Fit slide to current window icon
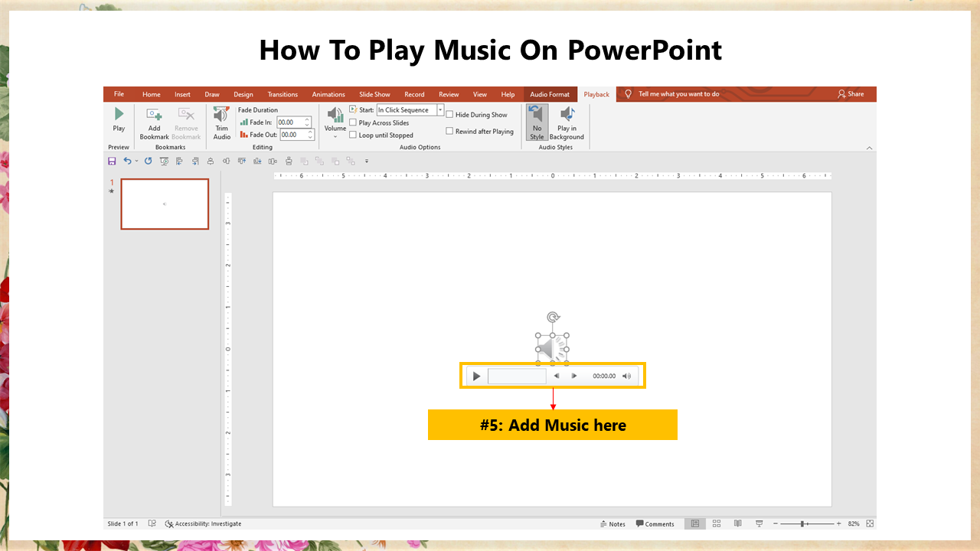Image resolution: width=980 pixels, height=551 pixels. tap(869, 523)
